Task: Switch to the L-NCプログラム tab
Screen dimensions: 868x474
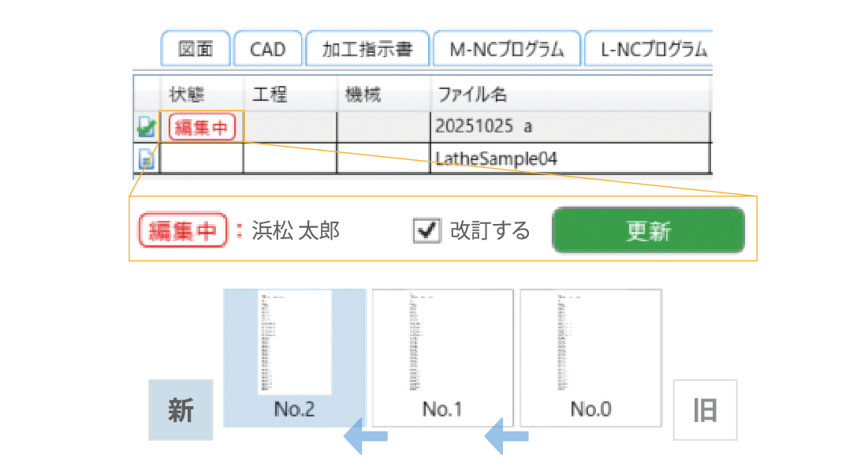Action: (x=648, y=50)
